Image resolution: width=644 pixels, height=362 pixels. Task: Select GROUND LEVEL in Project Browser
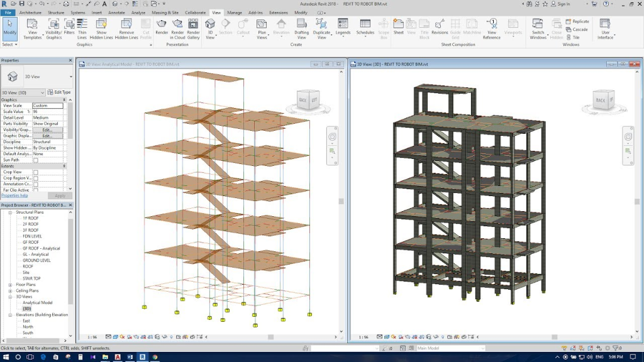coord(36,261)
